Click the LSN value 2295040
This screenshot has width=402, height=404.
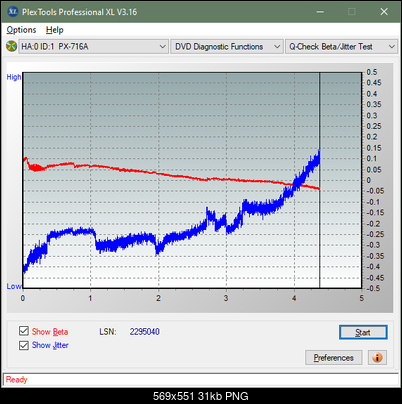pyautogui.click(x=145, y=332)
